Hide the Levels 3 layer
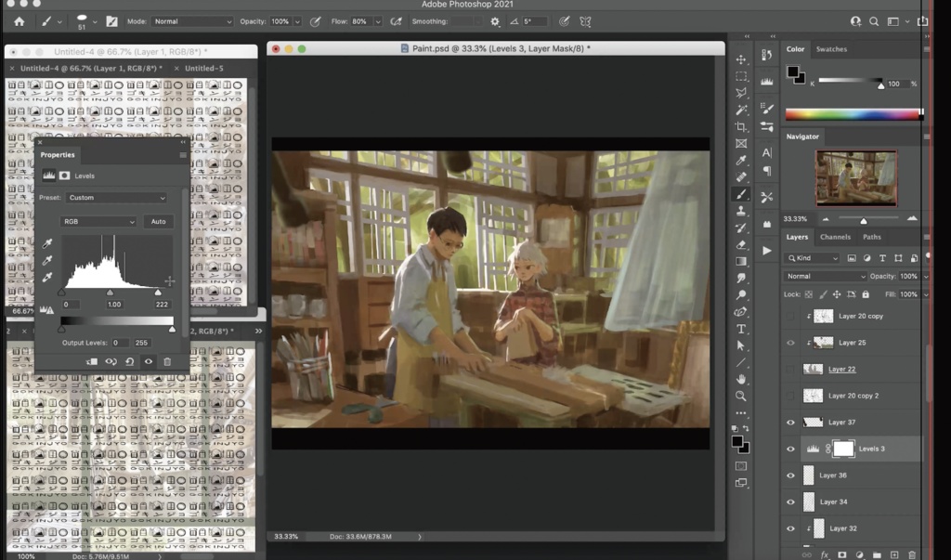 790,449
